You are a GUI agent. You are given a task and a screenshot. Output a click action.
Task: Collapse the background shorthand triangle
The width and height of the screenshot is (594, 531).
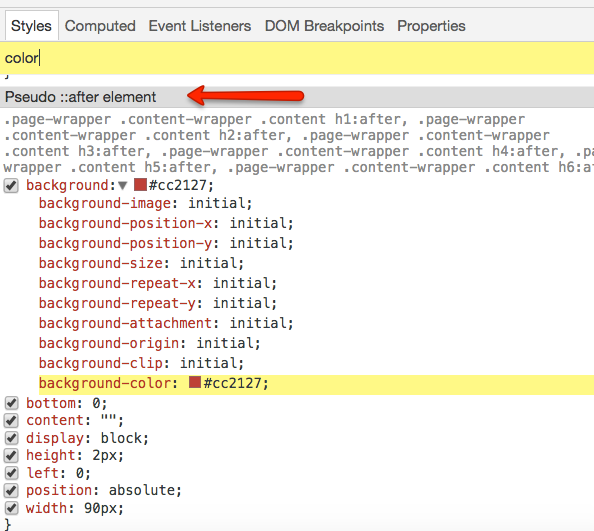point(122,185)
